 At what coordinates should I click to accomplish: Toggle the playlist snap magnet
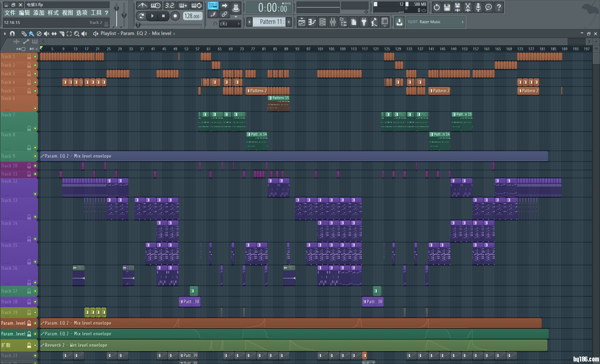click(x=12, y=34)
